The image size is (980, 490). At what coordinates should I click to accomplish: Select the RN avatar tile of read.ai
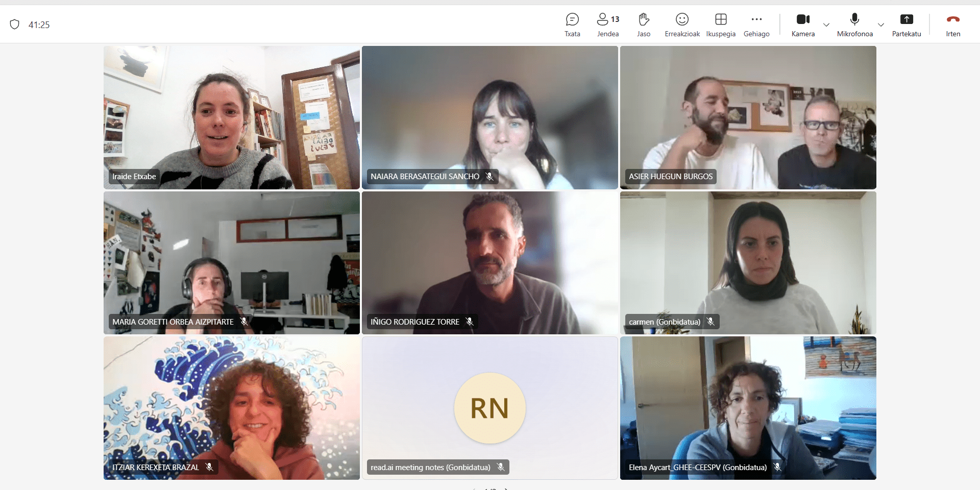489,408
